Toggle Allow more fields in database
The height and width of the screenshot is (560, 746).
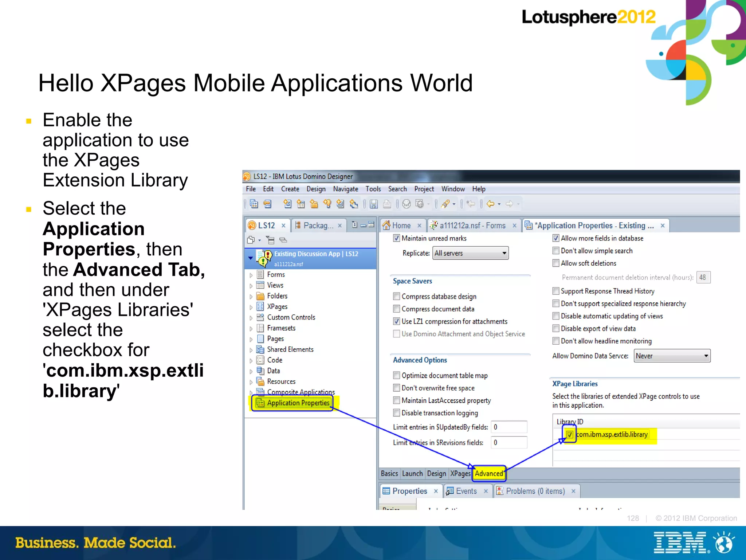tap(556, 238)
